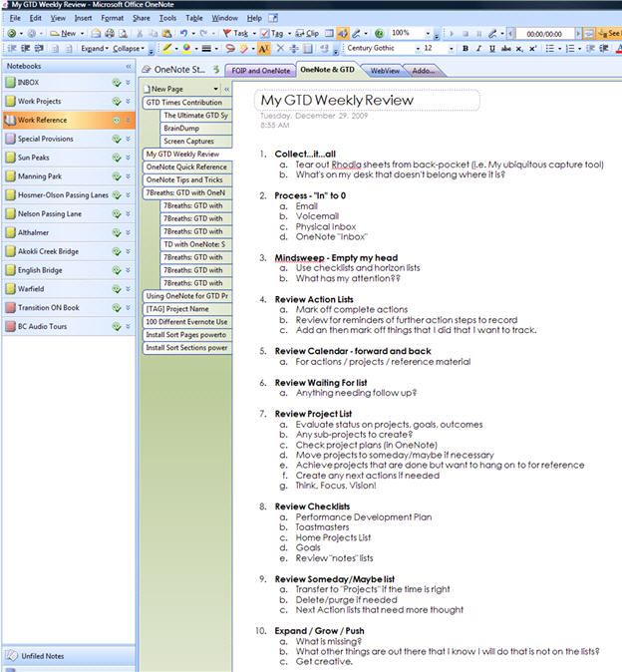Toggle Italic formatting
The image size is (622, 672).
478,48
